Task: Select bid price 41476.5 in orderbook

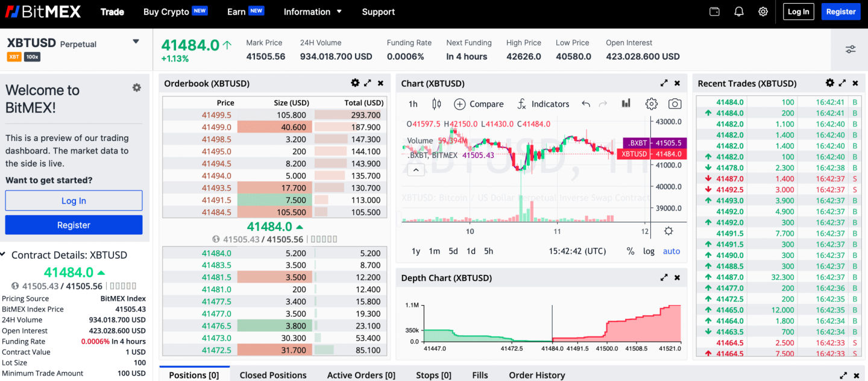Action: click(216, 326)
